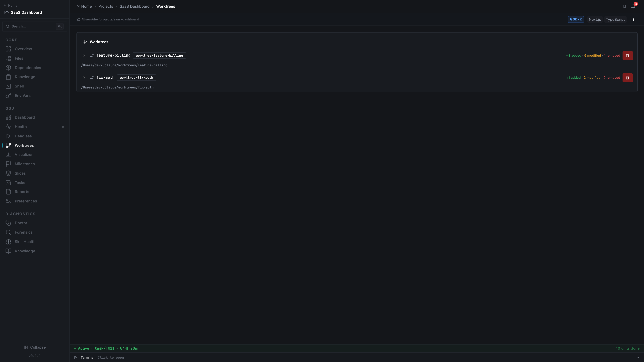The image size is (644, 362).
Task: Switch to the Worktrees sidebar item
Action: click(24, 145)
